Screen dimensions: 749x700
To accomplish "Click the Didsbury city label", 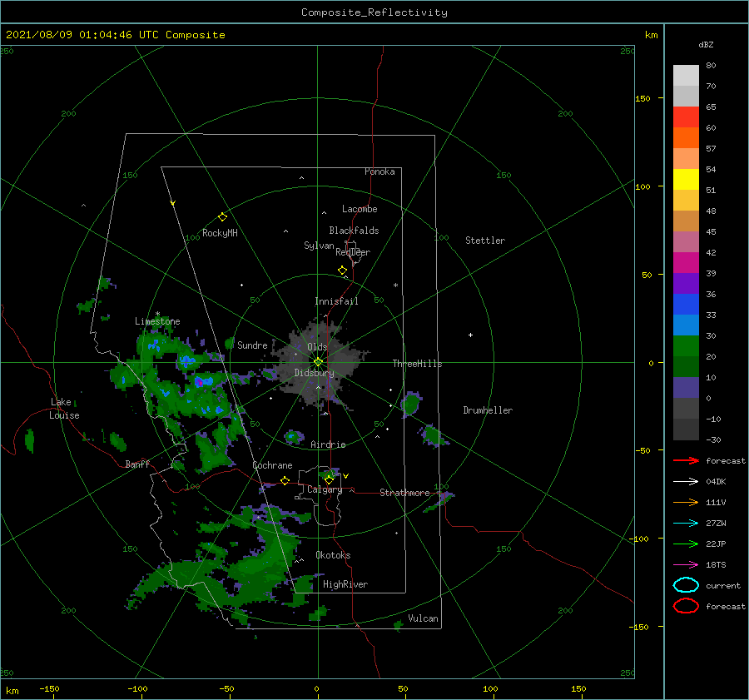I will (315, 373).
